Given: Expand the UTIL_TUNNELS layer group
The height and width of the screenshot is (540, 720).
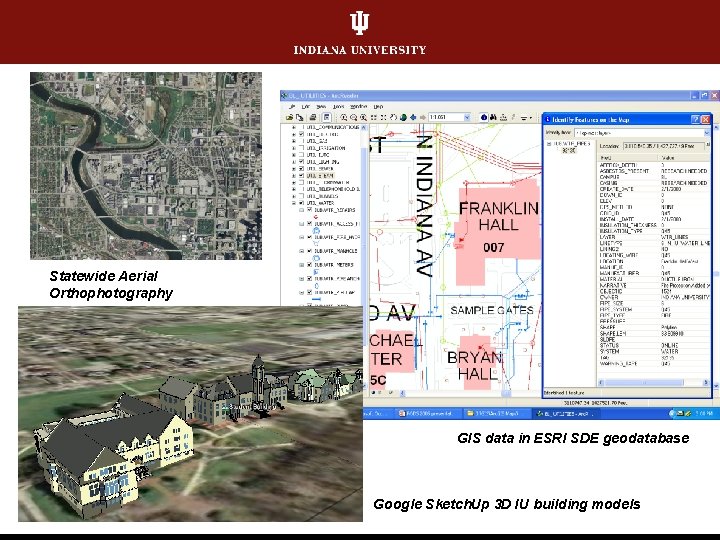Looking at the screenshot, I should [294, 196].
